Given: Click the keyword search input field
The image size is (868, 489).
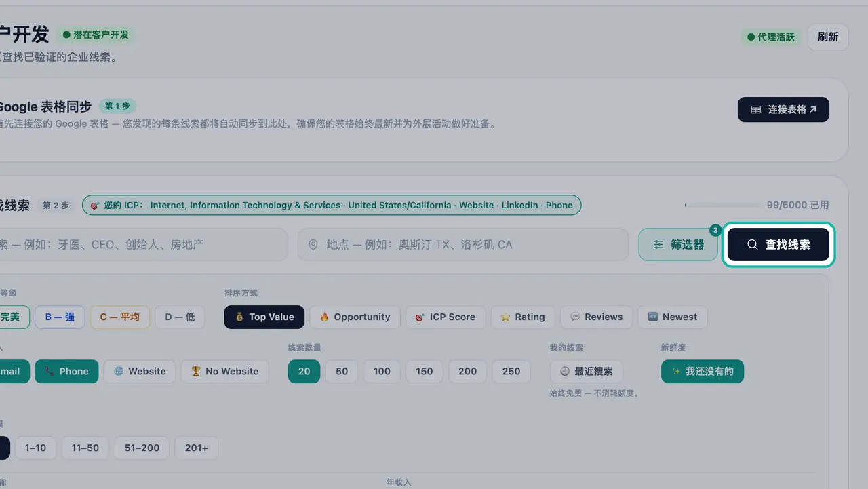Looking at the screenshot, I should pyautogui.click(x=143, y=245).
